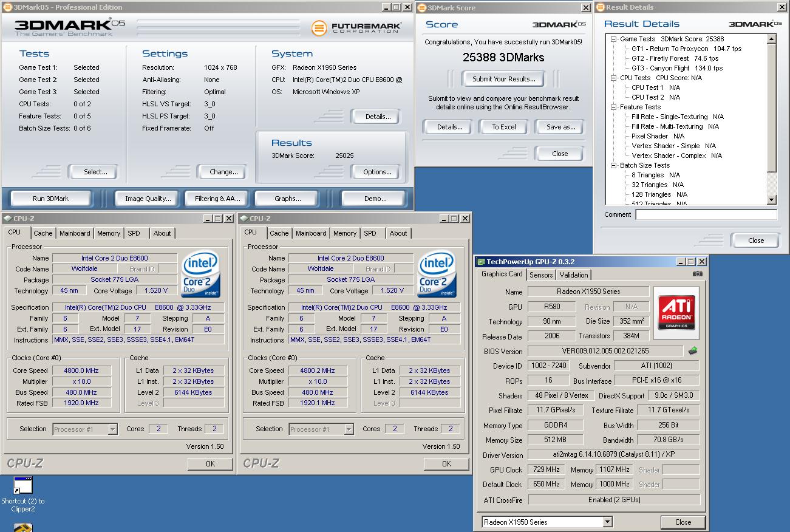Viewport: 790px width, 532px height.
Task: Click the GPU-Z camera screenshot icon
Action: [697, 274]
